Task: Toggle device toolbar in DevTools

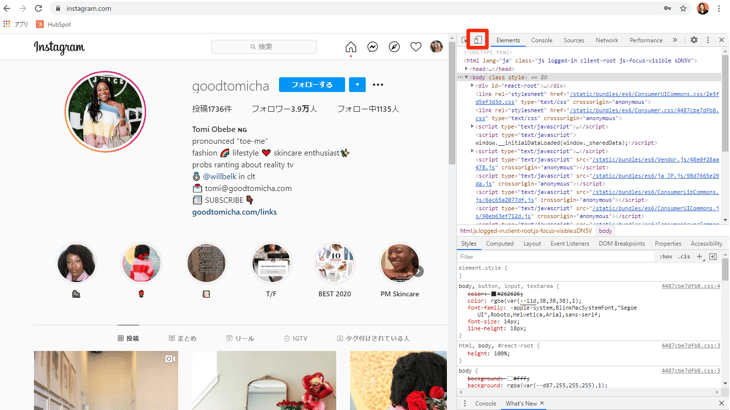Action: click(478, 40)
